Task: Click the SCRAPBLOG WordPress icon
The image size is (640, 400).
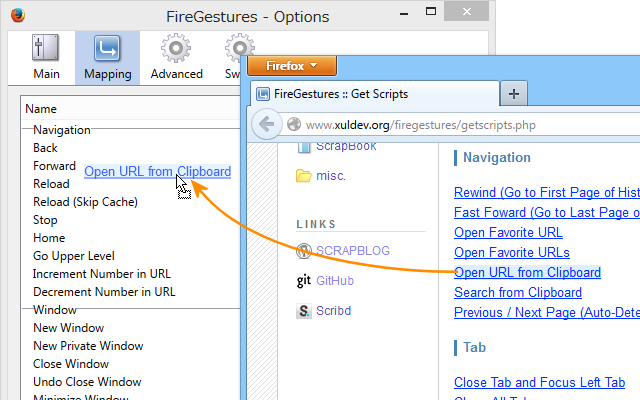Action: (304, 251)
